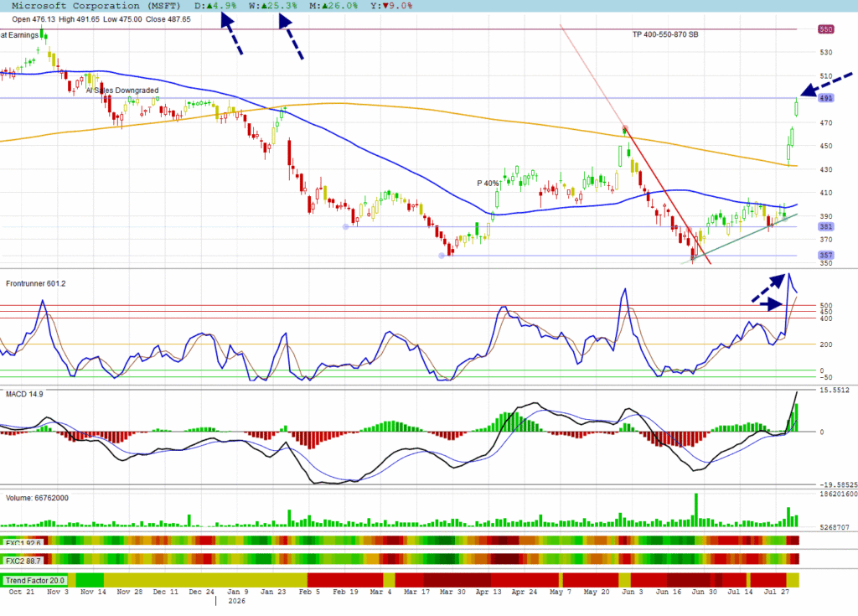This screenshot has width=858, height=616.
Task: Click the 430 price axis label
Action: pyautogui.click(x=825, y=170)
